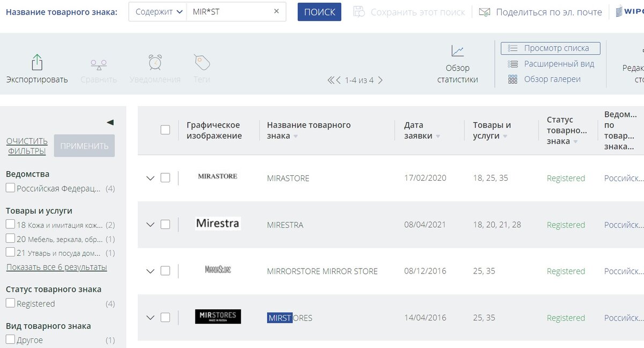644x348 pixels.
Task: Click Поделиться по эл. почте link
Action: coord(549,12)
